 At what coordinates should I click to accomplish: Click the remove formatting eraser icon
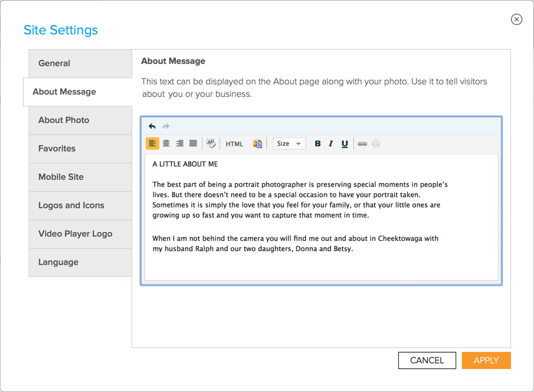pyautogui.click(x=211, y=144)
